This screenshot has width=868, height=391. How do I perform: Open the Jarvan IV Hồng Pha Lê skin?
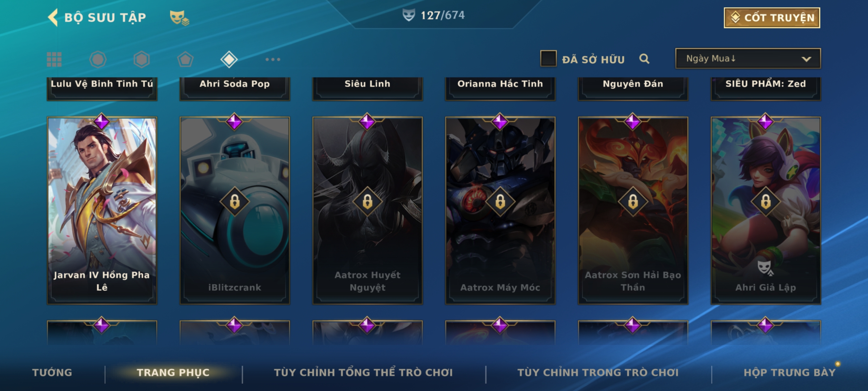point(102,210)
